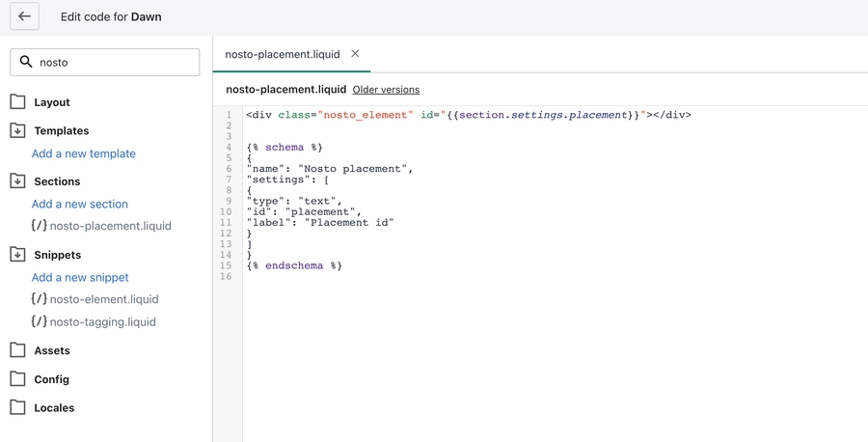Click the Layout folder icon
868x442 pixels.
coord(17,101)
